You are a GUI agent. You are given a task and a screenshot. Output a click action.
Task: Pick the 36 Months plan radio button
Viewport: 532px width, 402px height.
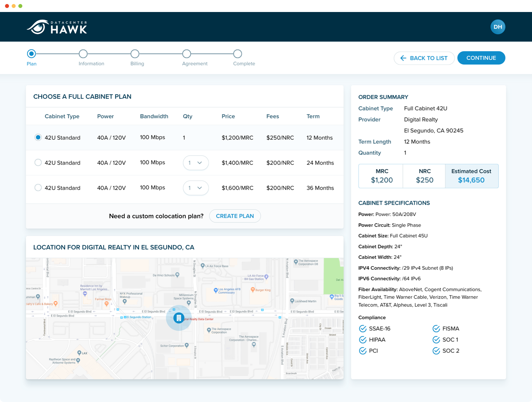click(38, 188)
